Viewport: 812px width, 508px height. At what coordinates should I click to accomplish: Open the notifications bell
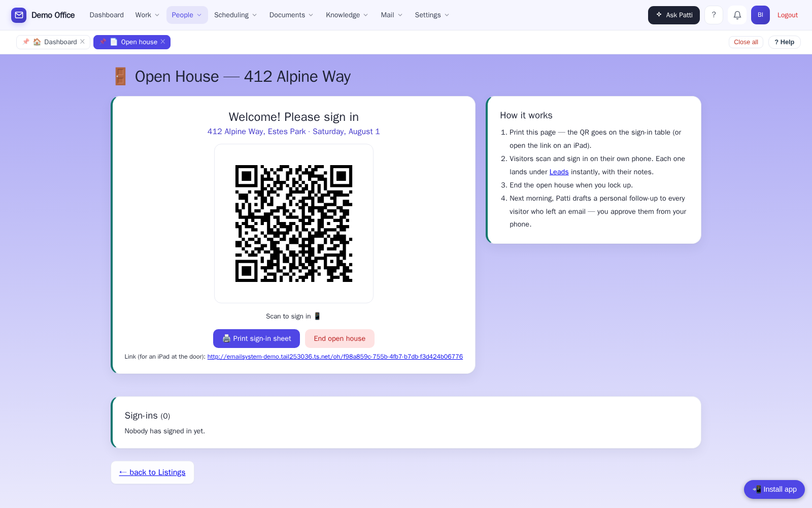coord(737,15)
